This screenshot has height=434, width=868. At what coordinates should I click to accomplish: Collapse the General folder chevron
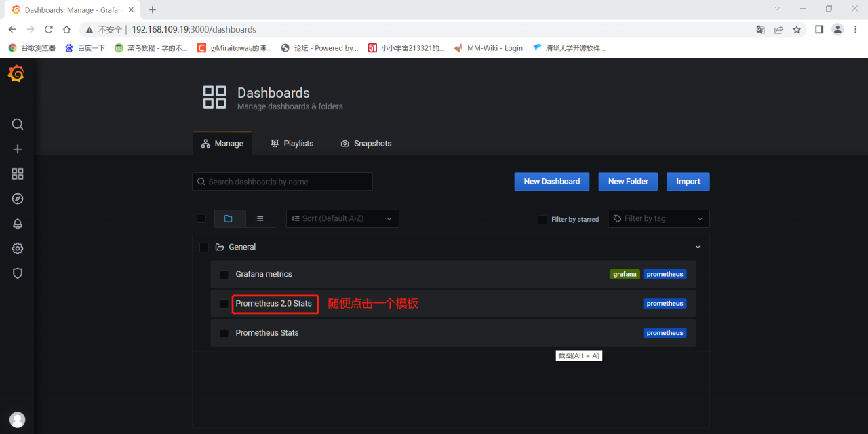(698, 248)
